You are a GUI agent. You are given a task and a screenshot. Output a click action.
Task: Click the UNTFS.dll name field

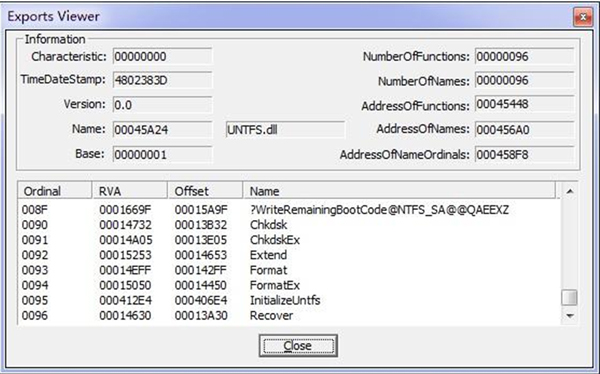tap(285, 130)
